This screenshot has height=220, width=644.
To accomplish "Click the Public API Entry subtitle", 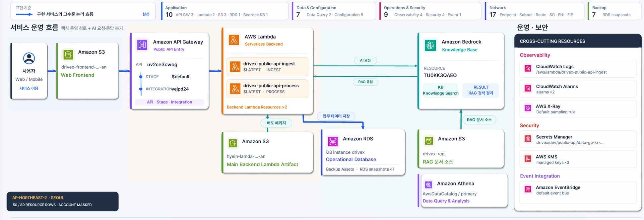I will pyautogui.click(x=169, y=49).
